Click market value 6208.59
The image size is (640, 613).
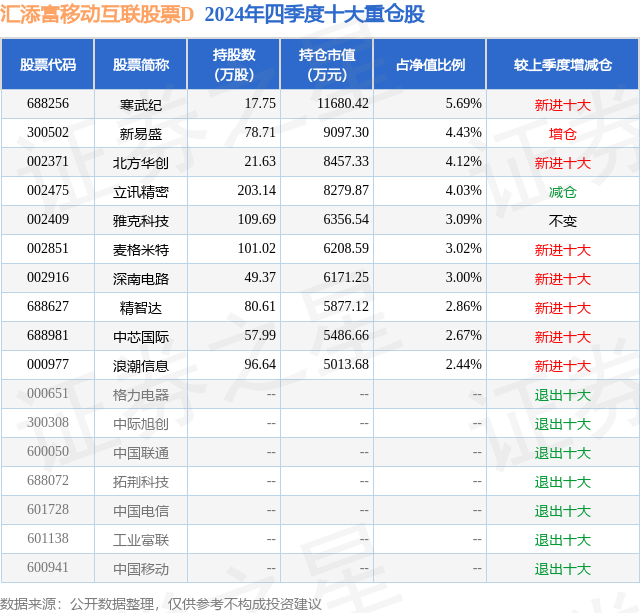click(x=346, y=249)
